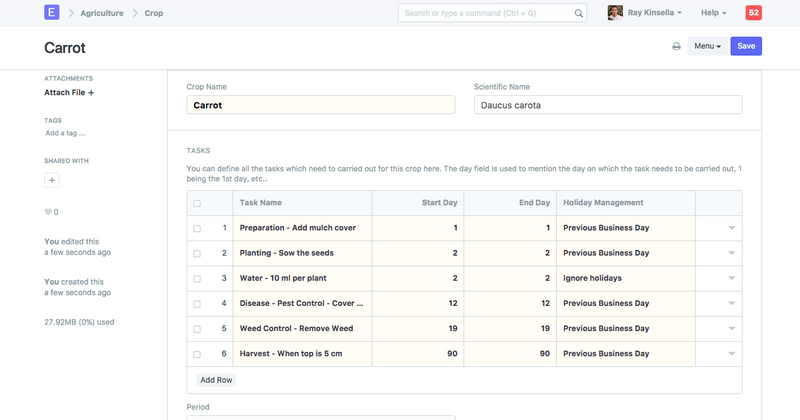Open the Menu dropdown button
The height and width of the screenshot is (420, 800).
pos(706,47)
